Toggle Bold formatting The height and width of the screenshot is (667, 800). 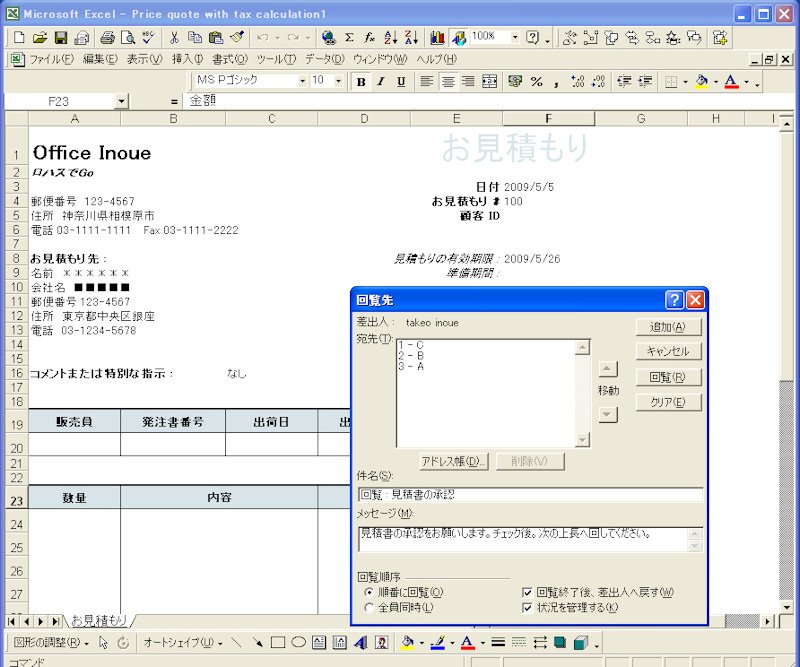click(361, 82)
